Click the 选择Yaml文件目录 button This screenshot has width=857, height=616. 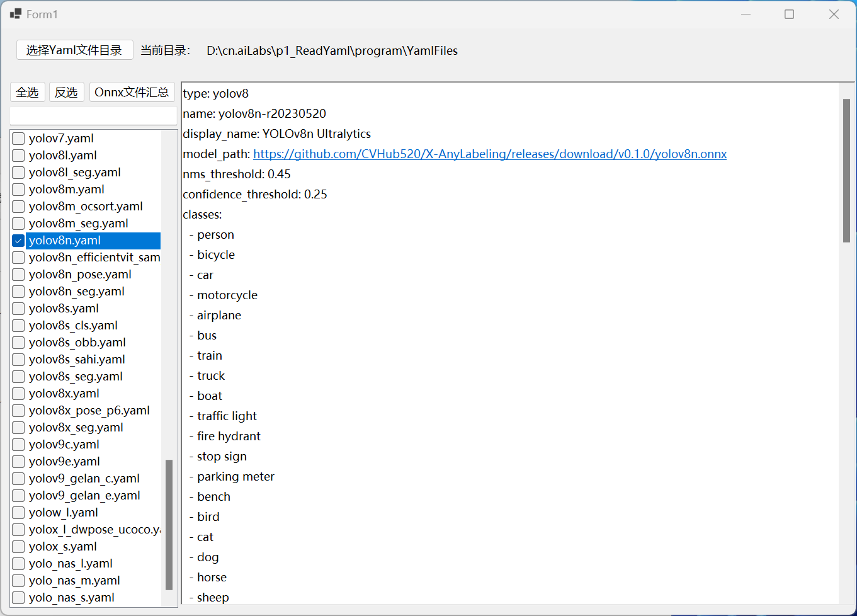74,50
